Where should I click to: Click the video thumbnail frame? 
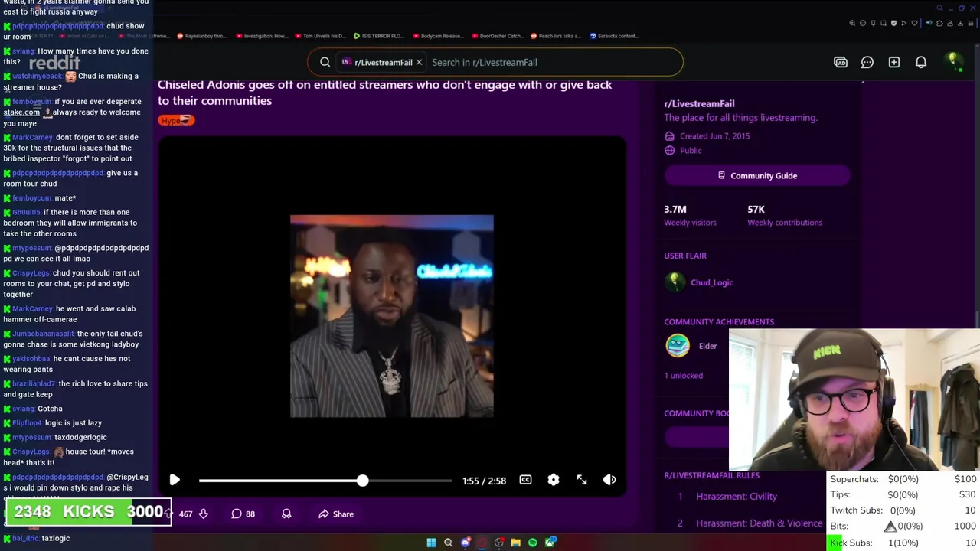(391, 316)
